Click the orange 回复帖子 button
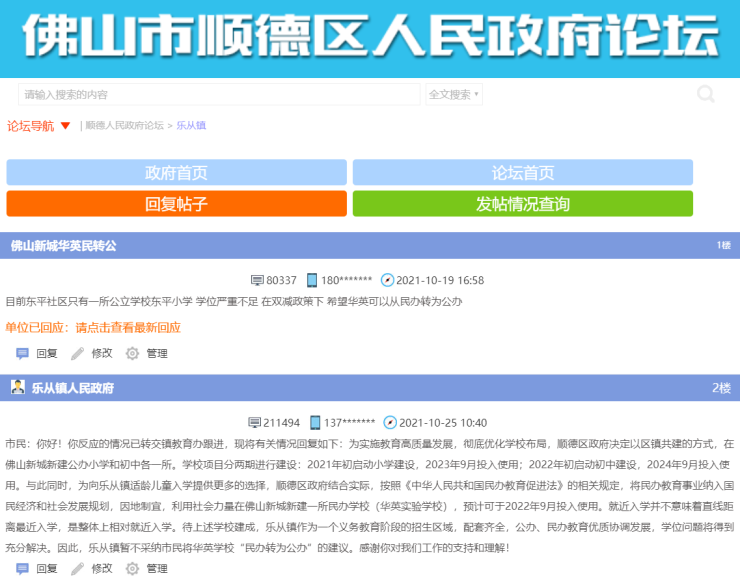The width and height of the screenshot is (740, 582). 176,204
